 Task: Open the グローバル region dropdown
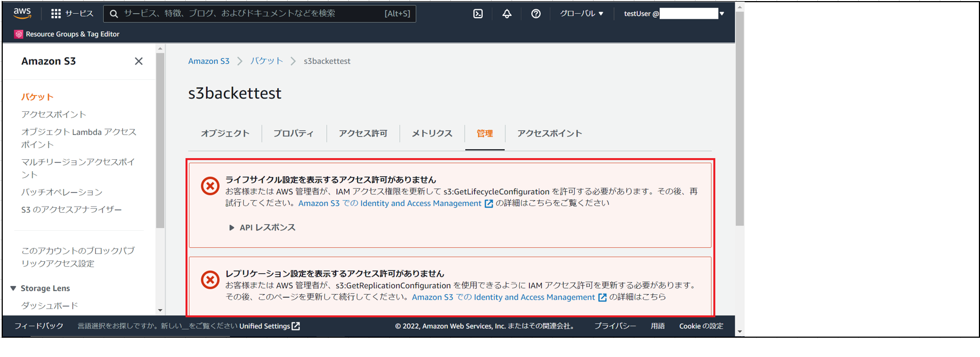click(581, 14)
